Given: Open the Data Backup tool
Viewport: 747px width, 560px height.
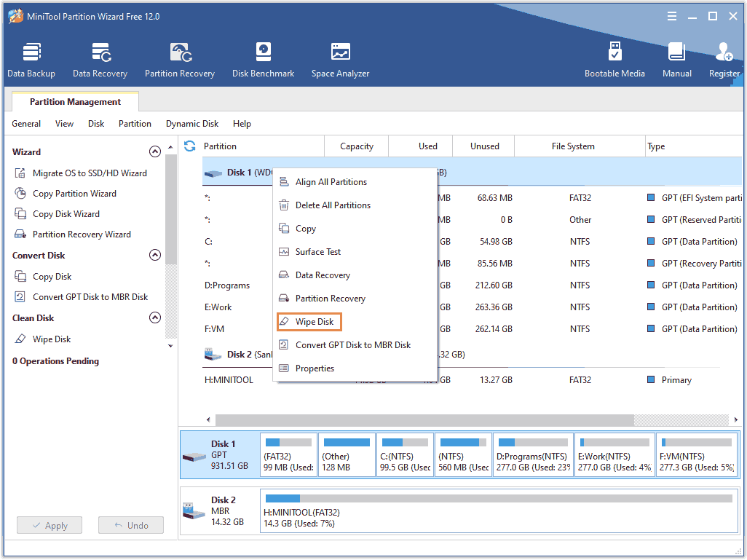Looking at the screenshot, I should pos(31,60).
